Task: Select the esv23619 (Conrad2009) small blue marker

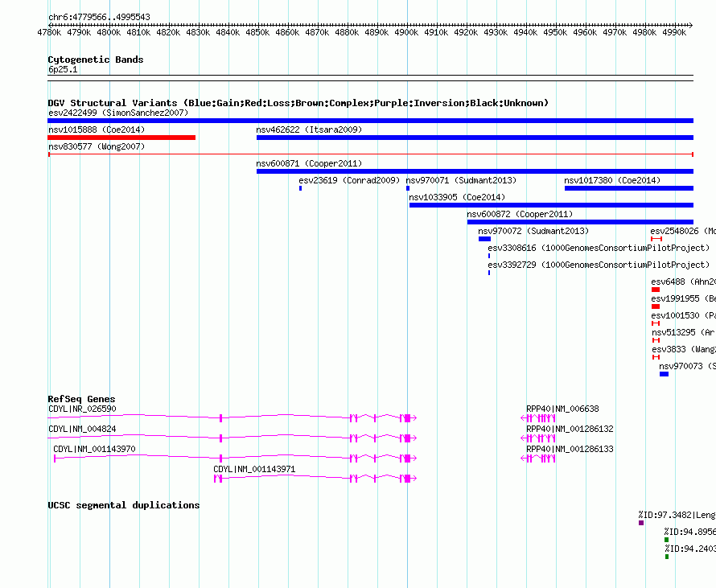Action: (300, 188)
